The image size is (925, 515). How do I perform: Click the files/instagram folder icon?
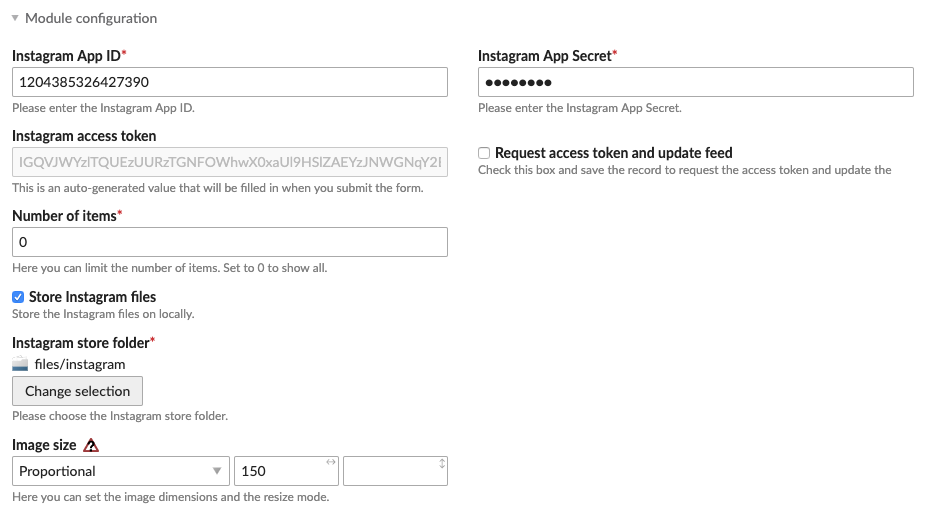coord(20,364)
